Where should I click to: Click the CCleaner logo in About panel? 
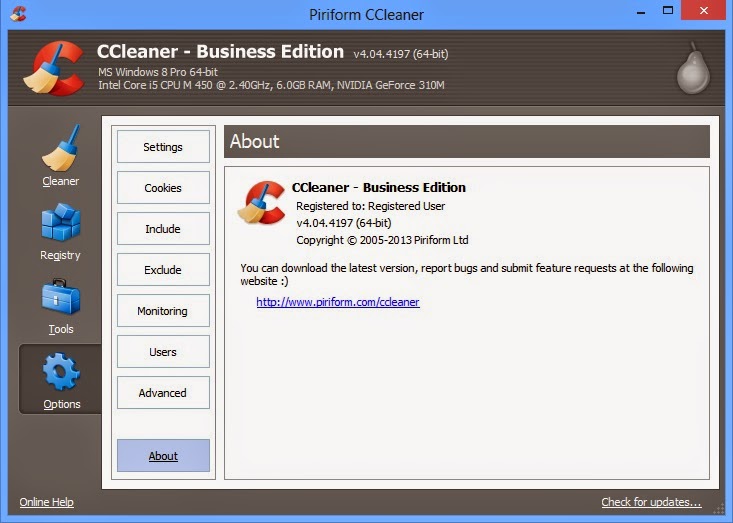(261, 203)
